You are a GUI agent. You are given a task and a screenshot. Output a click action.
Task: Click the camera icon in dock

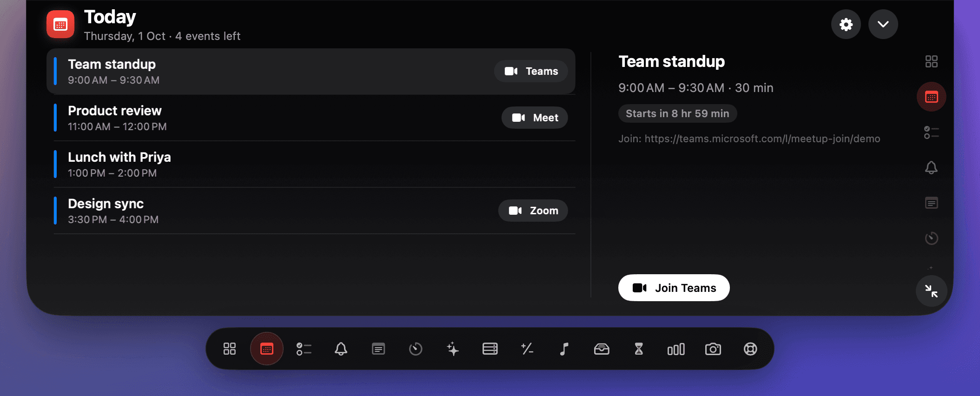[713, 349]
